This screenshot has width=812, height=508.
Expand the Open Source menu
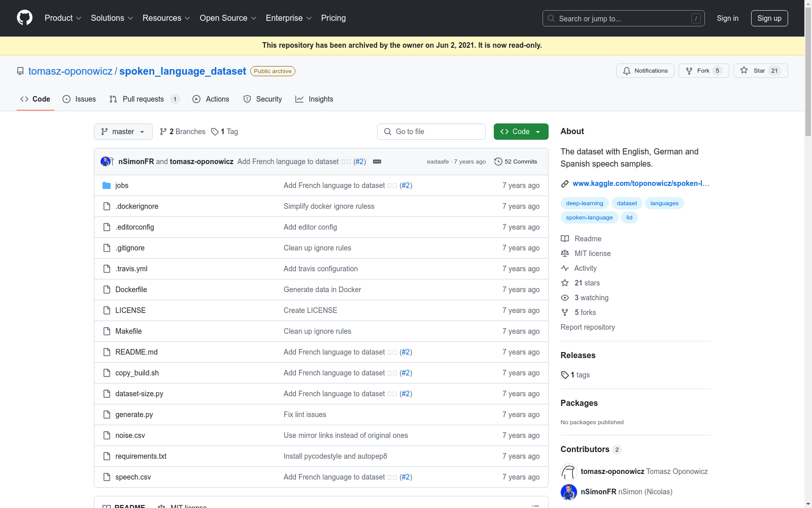tap(228, 18)
